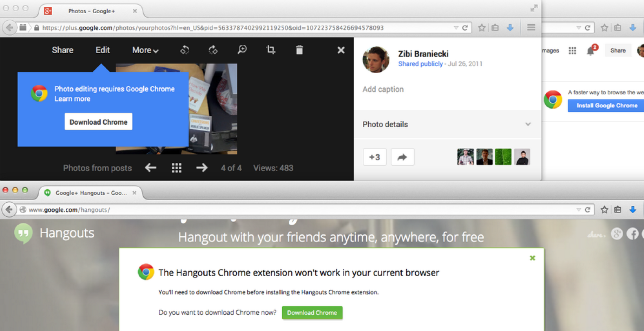Reload the Hangouts page

pos(587,210)
